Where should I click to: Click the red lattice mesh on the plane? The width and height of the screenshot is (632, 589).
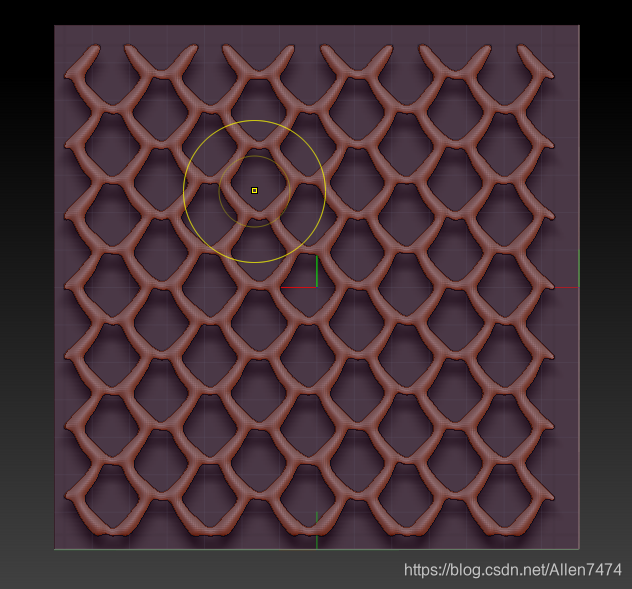coord(310,290)
